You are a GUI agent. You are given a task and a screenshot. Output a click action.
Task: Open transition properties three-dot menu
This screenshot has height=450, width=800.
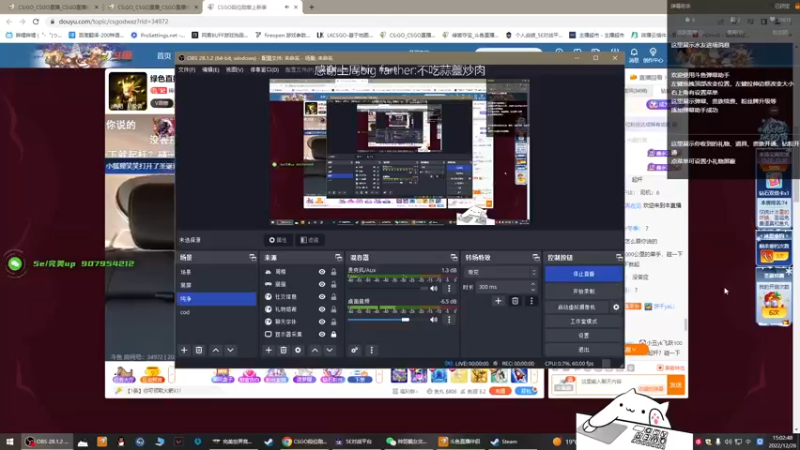coord(531,302)
